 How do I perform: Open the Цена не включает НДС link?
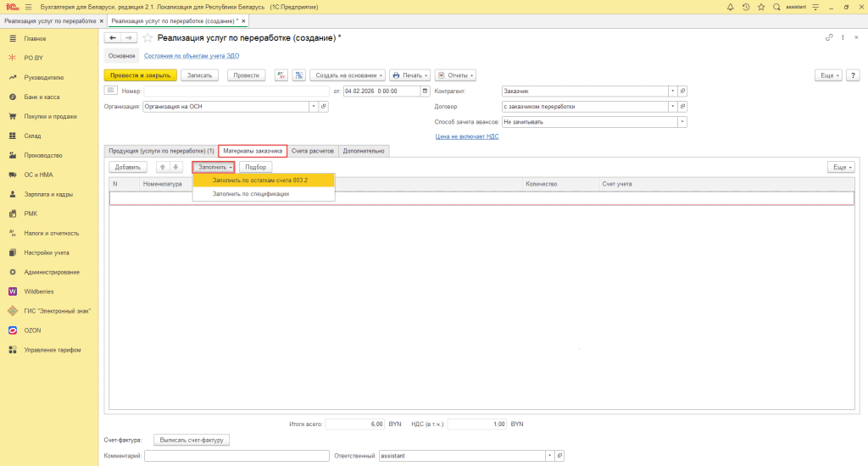click(x=467, y=136)
